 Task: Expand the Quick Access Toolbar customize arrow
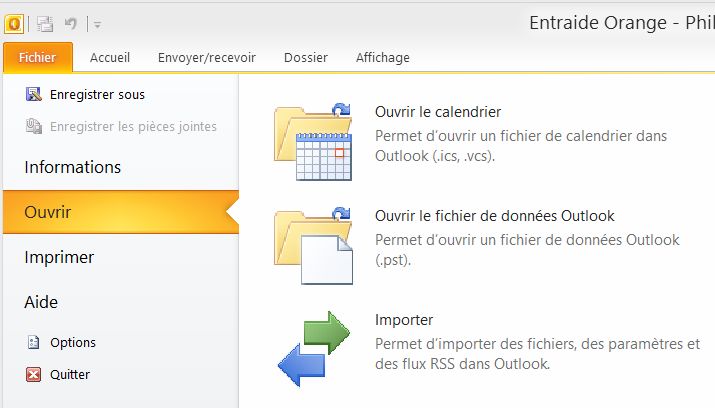point(97,24)
